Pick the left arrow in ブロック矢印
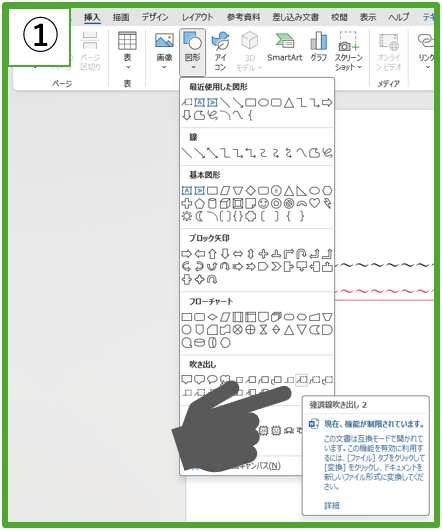This screenshot has height=530, width=442. 199,254
